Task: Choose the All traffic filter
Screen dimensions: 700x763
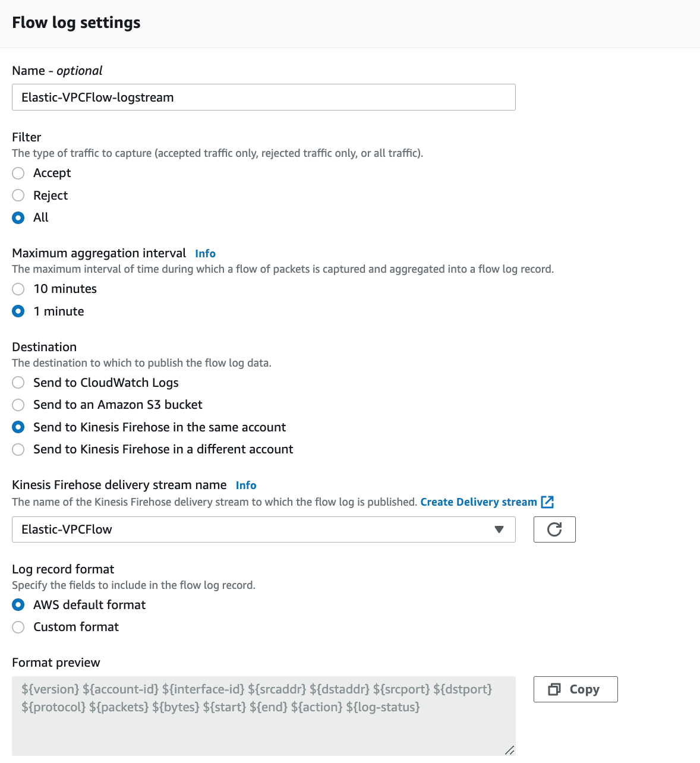Action: click(x=18, y=217)
